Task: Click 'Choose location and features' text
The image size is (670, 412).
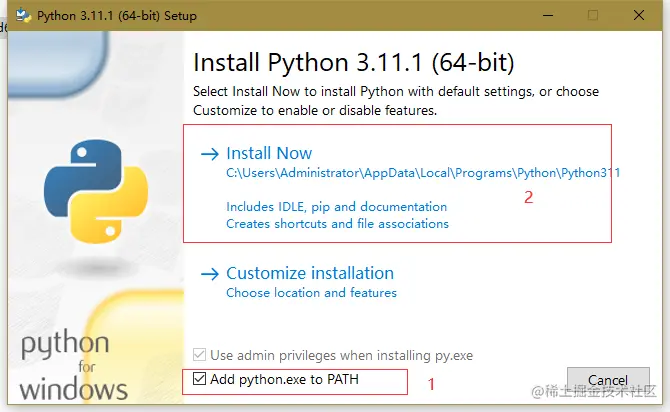Action: (311, 293)
